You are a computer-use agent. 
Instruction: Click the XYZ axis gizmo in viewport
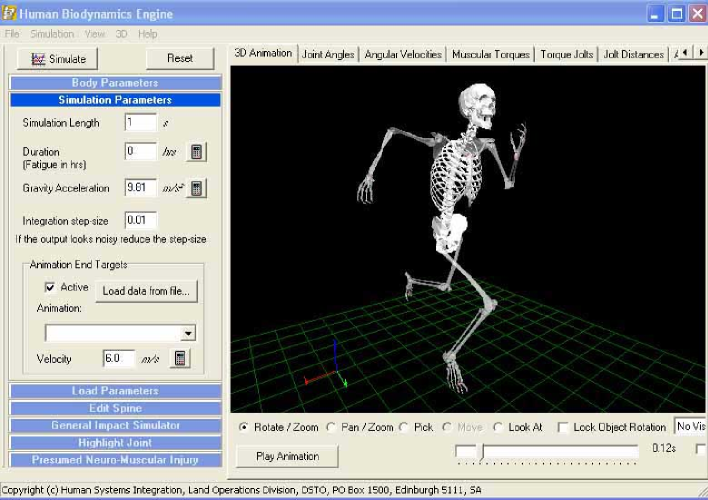pyautogui.click(x=326, y=365)
